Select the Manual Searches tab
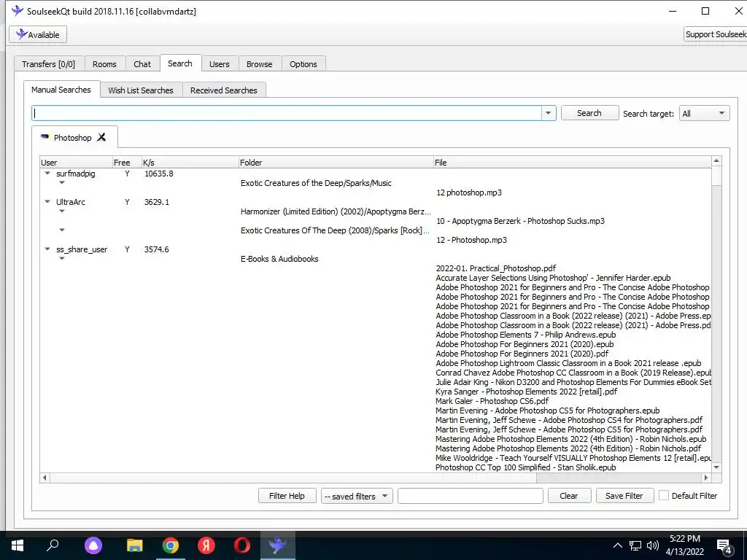This screenshot has width=747, height=560. coord(61,90)
